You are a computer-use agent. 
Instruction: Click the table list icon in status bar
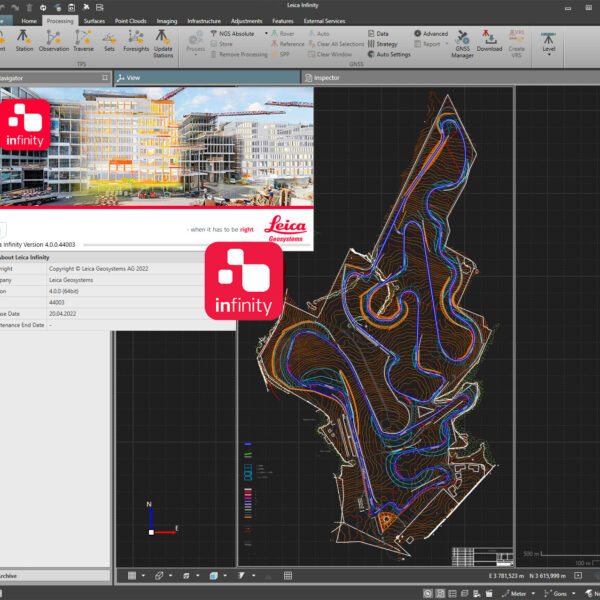pyautogui.click(x=452, y=593)
